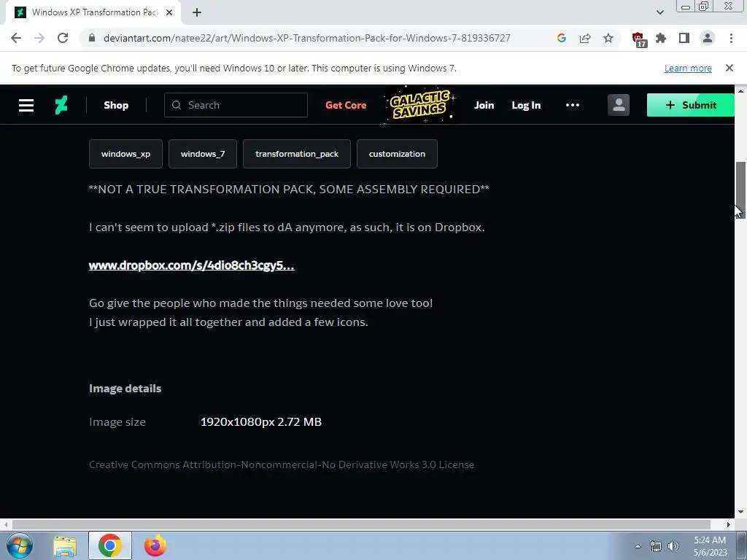Click the network tray icon
This screenshot has height=560, width=747.
click(656, 546)
